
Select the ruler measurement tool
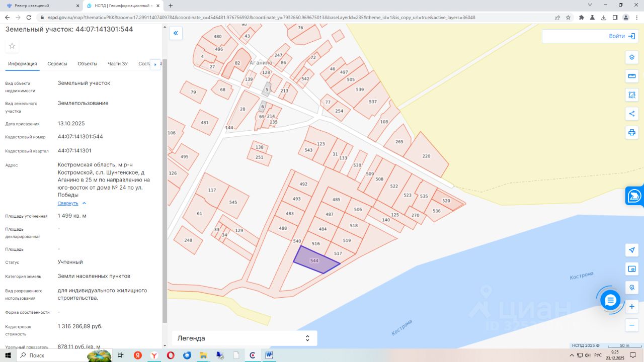(x=632, y=76)
